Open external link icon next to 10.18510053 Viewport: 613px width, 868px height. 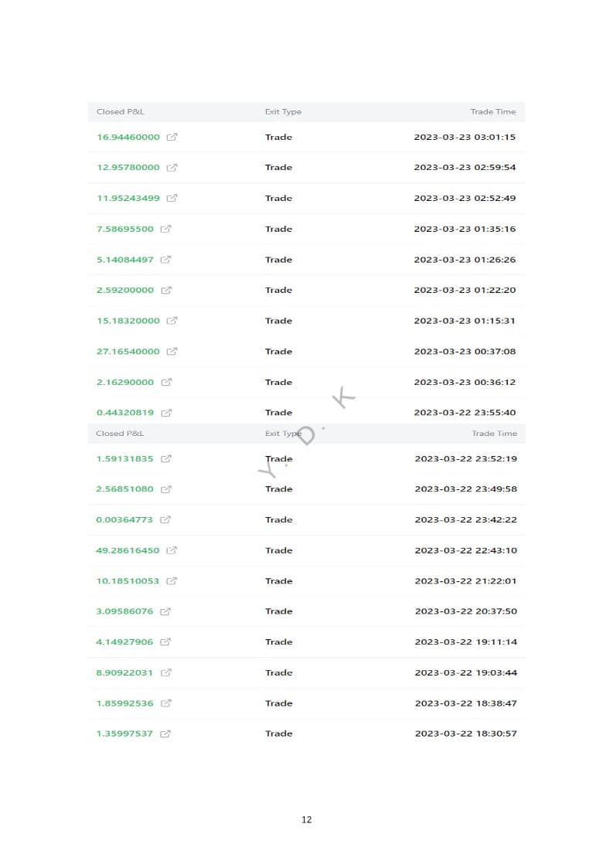[172, 581]
